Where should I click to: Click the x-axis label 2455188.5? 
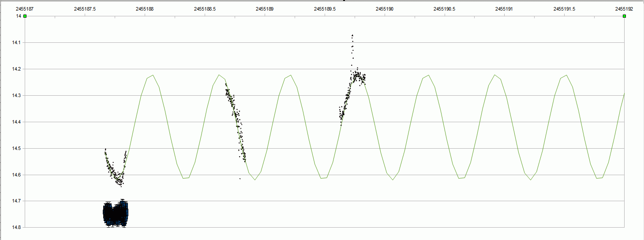205,8
